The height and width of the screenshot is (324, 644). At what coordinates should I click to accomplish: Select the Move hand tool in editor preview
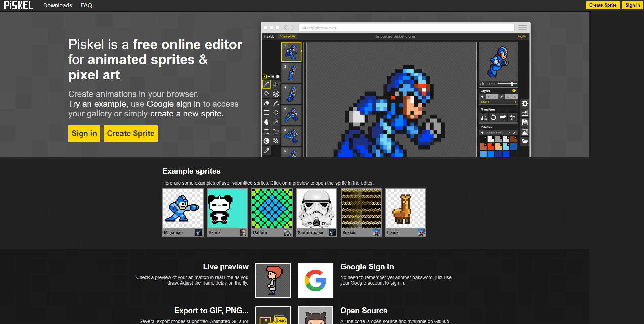click(x=266, y=122)
